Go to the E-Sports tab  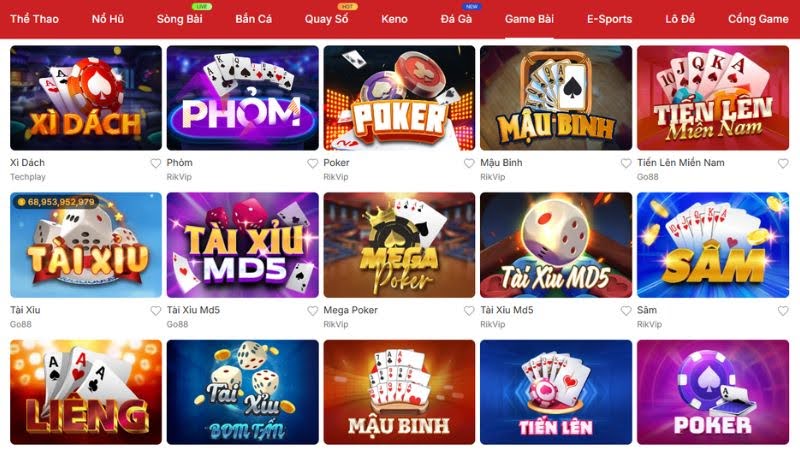pyautogui.click(x=609, y=19)
